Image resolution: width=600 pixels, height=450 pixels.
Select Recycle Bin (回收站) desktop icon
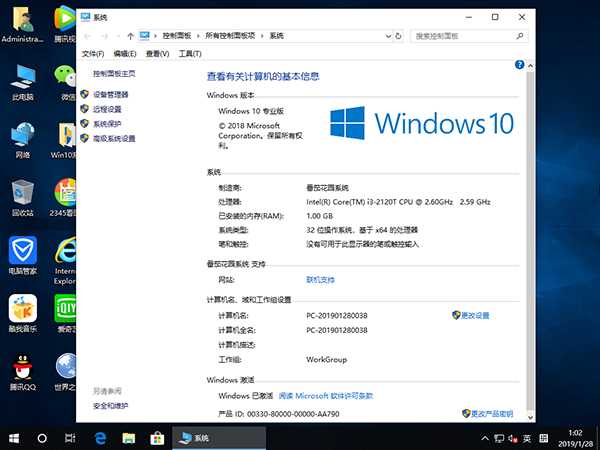point(23,198)
